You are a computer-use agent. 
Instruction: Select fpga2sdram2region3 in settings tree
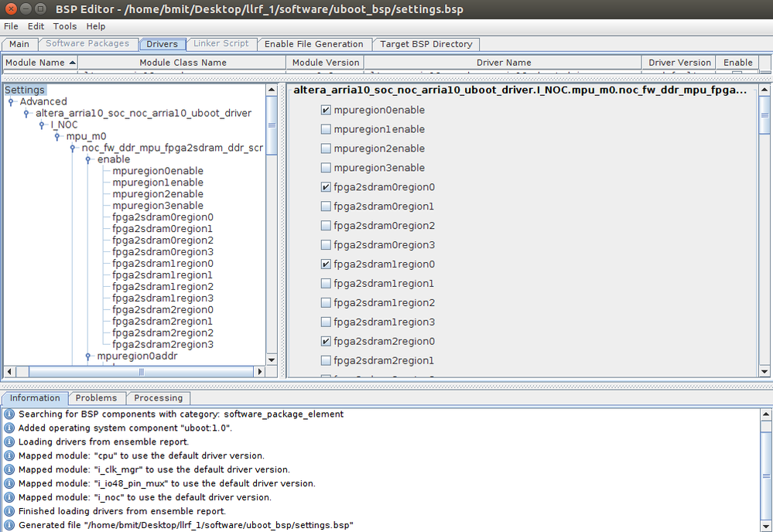click(x=162, y=345)
